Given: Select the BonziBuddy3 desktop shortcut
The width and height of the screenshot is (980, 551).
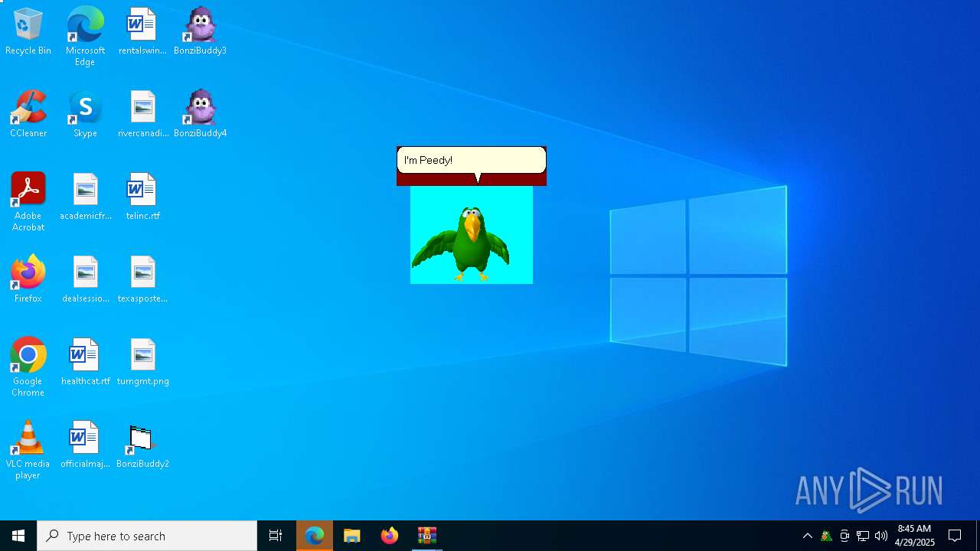Looking at the screenshot, I should 200,32.
